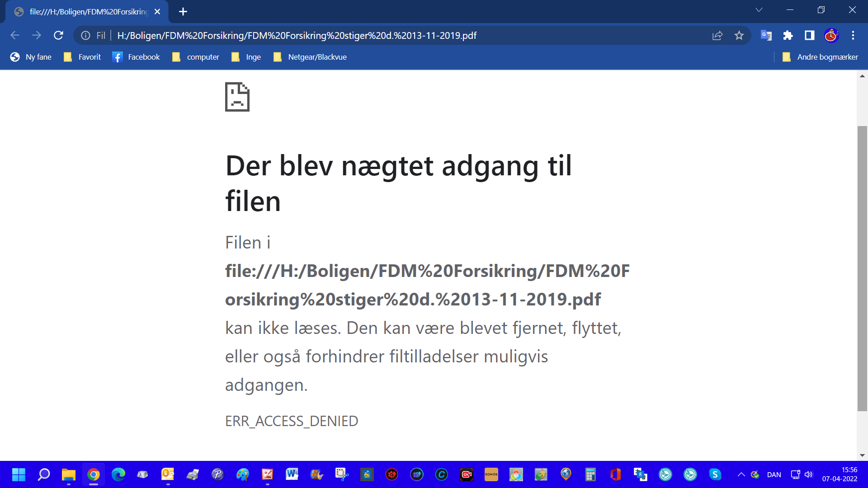Open the Netgear/Blackvue bookmark folder
The height and width of the screenshot is (488, 868).
point(310,57)
